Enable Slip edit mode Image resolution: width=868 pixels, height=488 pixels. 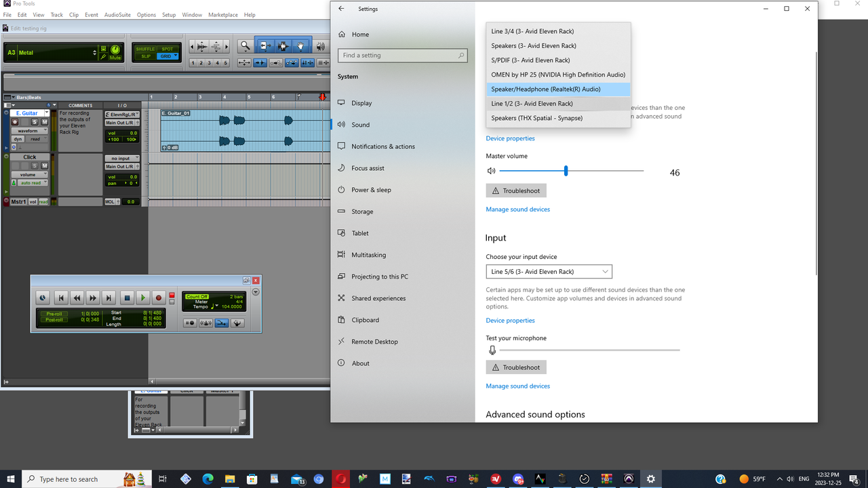coord(145,56)
